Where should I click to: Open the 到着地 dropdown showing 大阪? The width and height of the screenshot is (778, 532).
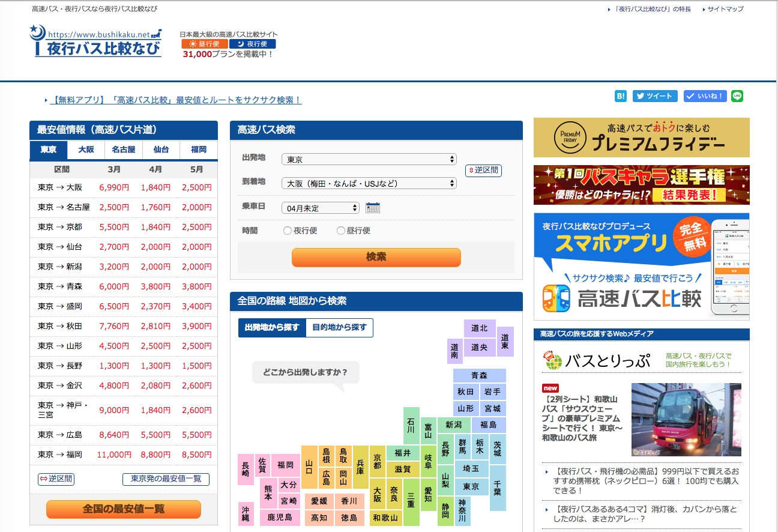click(369, 183)
